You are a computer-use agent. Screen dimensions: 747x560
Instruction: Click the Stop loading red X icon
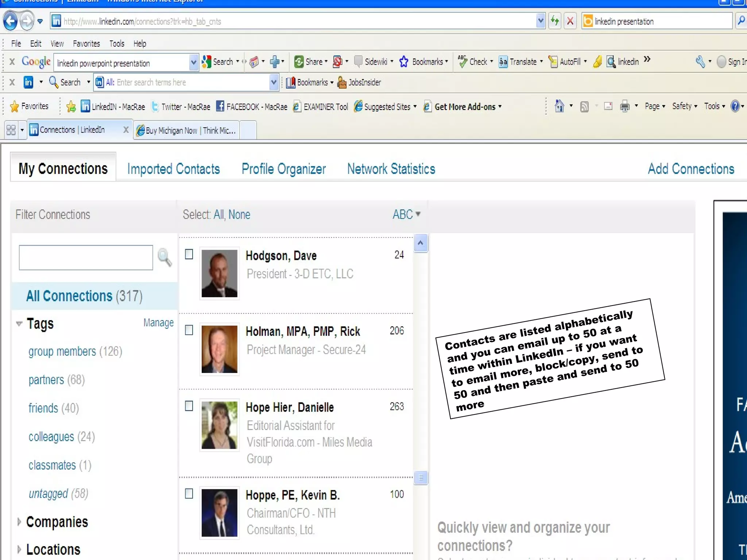coord(570,21)
